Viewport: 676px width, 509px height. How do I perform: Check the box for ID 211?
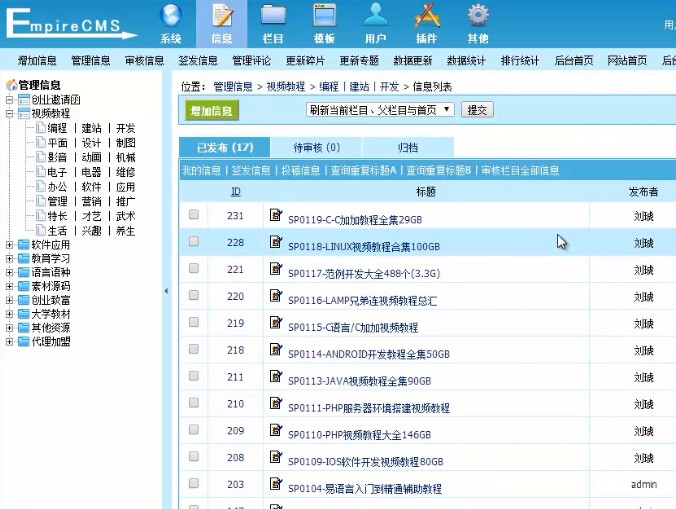click(x=194, y=376)
